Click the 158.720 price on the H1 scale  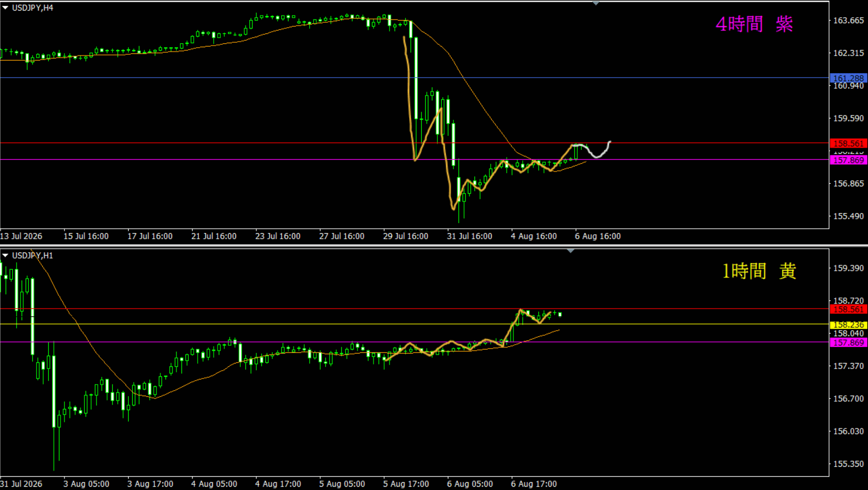(x=849, y=301)
